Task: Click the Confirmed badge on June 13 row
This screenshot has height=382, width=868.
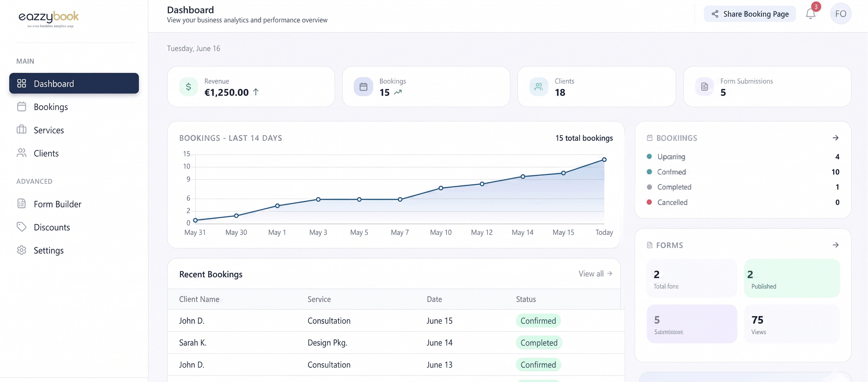Action: pyautogui.click(x=538, y=364)
